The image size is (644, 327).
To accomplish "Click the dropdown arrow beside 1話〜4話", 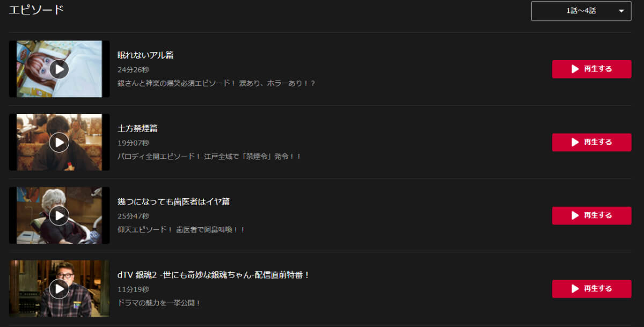I will point(621,11).
